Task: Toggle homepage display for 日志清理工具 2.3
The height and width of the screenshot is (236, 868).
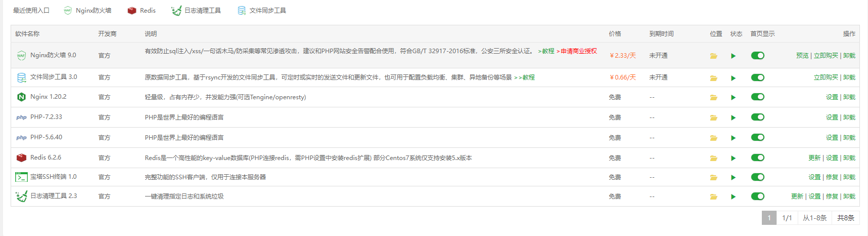Action: [x=757, y=196]
